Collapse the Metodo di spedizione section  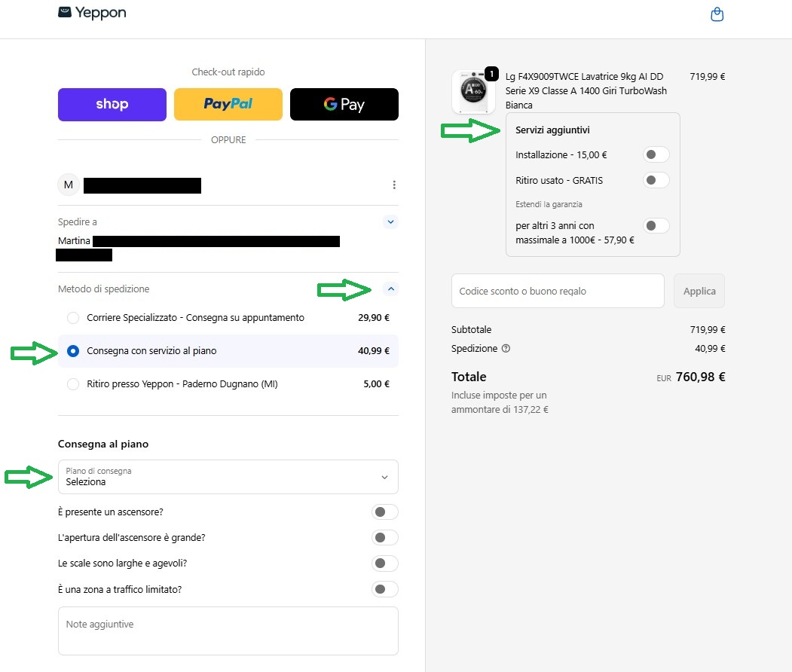pos(390,289)
